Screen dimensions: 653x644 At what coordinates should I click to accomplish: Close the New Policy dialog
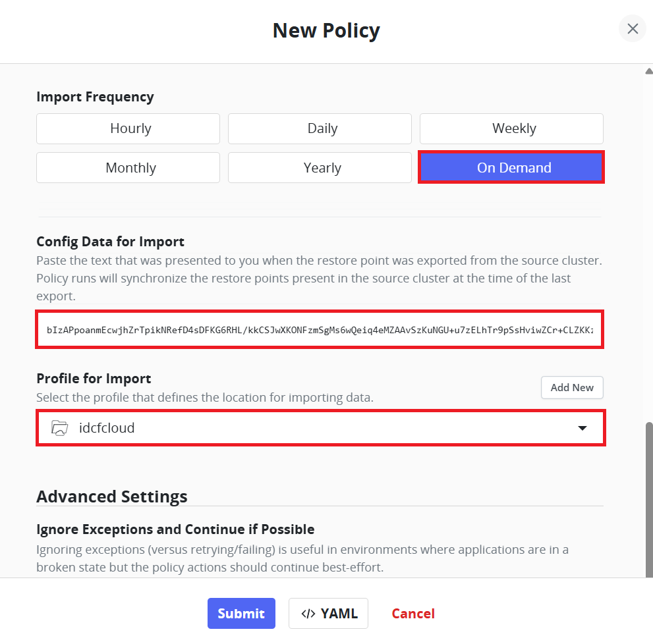pos(632,29)
